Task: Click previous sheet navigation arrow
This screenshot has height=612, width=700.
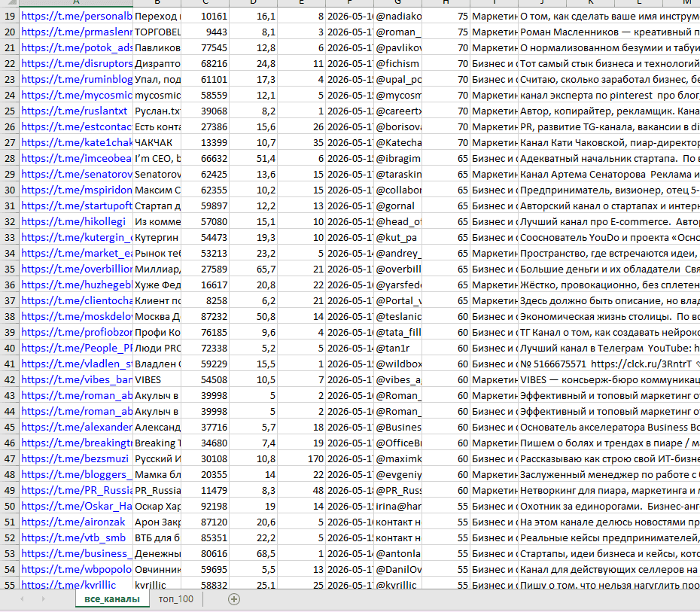Action: point(22,599)
